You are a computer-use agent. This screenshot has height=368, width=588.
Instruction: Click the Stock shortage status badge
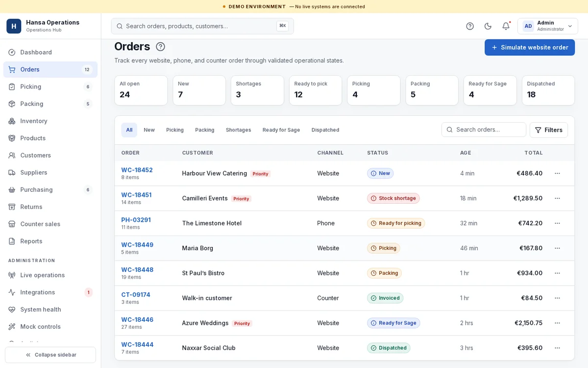(393, 199)
